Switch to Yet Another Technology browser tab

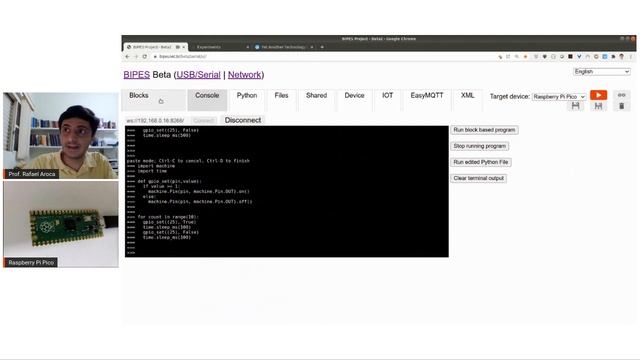coord(284,47)
